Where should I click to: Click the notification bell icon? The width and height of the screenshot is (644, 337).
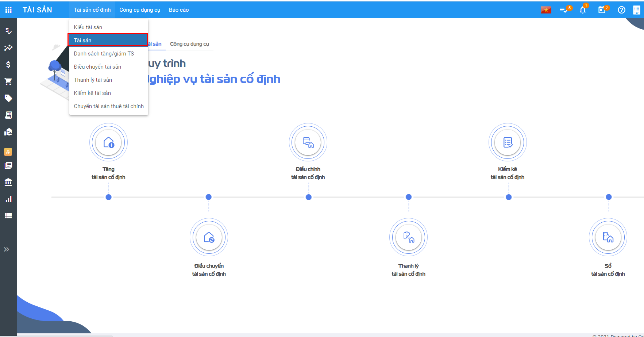tap(583, 10)
